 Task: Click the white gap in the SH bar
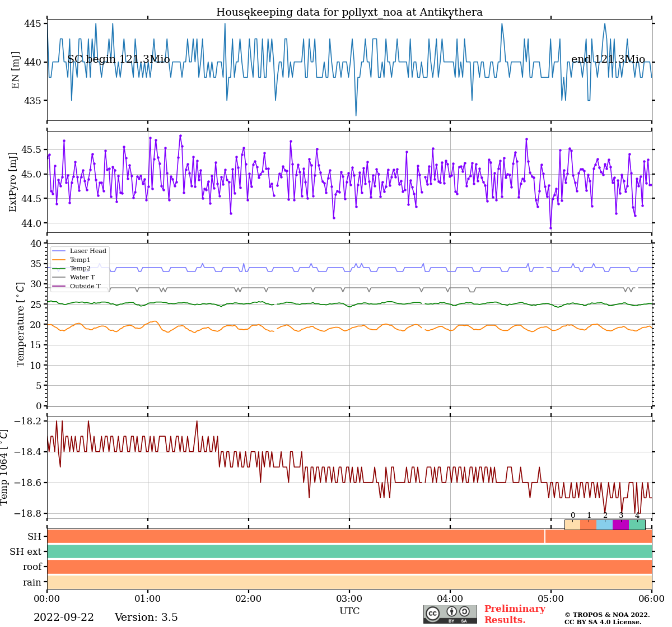tap(545, 536)
